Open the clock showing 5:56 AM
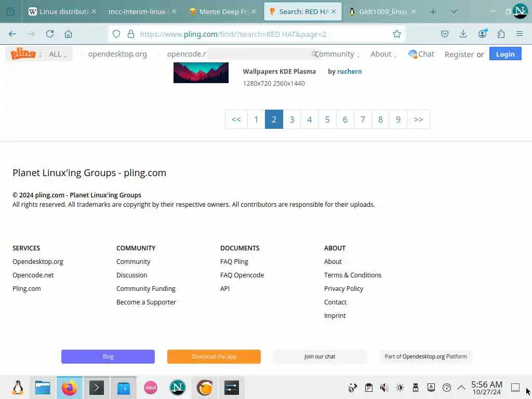Viewport: 532px width, 399px height. pos(486,388)
